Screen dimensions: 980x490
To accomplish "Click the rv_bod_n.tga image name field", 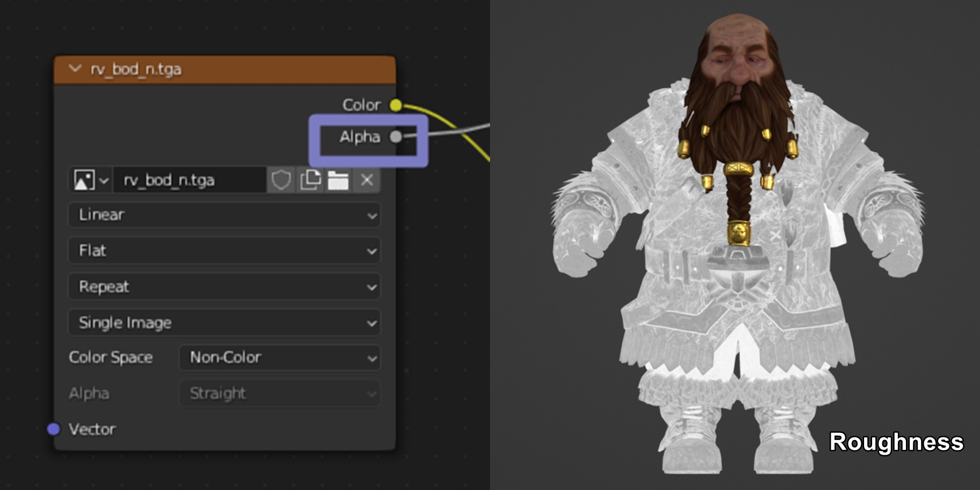I will pos(189,180).
